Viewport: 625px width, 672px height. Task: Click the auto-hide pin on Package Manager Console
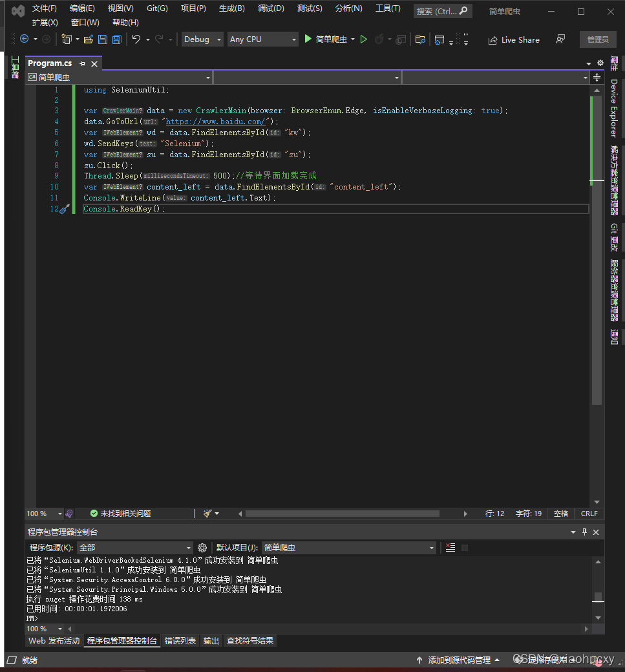[x=584, y=532]
